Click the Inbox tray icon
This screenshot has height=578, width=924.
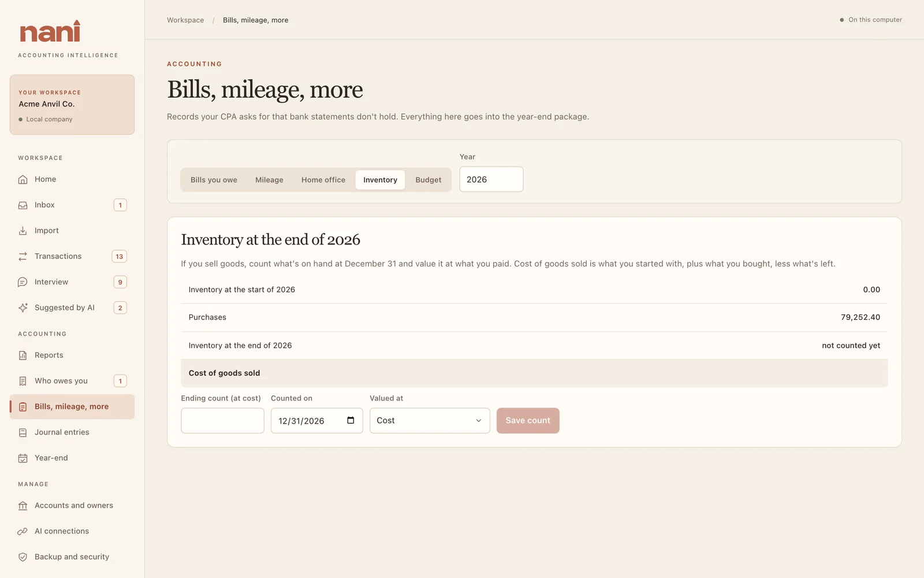(x=23, y=205)
